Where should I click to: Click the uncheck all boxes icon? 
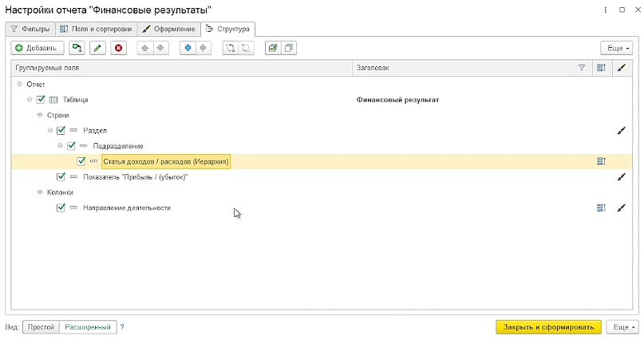pos(289,48)
